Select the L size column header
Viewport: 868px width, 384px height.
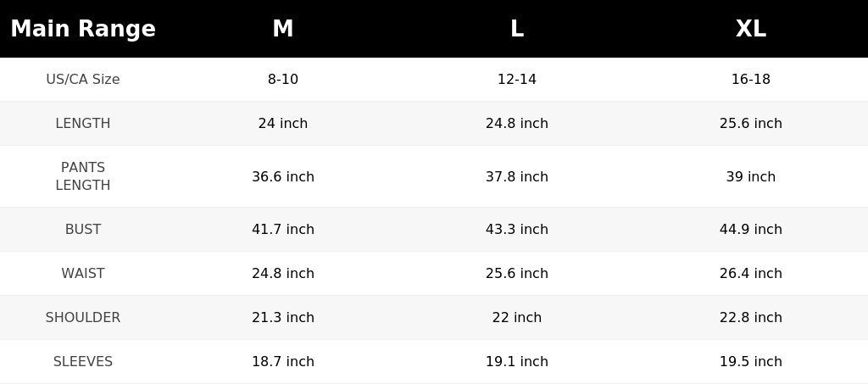click(517, 29)
